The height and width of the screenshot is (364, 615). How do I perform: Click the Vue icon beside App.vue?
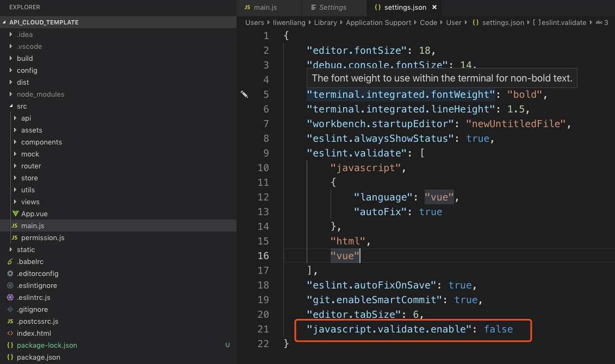[15, 214]
